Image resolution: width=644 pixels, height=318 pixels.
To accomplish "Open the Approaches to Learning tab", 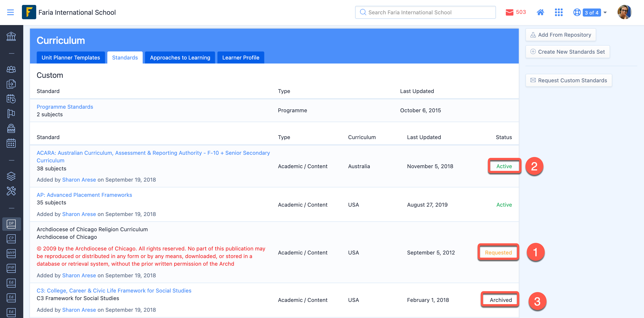I will (180, 57).
